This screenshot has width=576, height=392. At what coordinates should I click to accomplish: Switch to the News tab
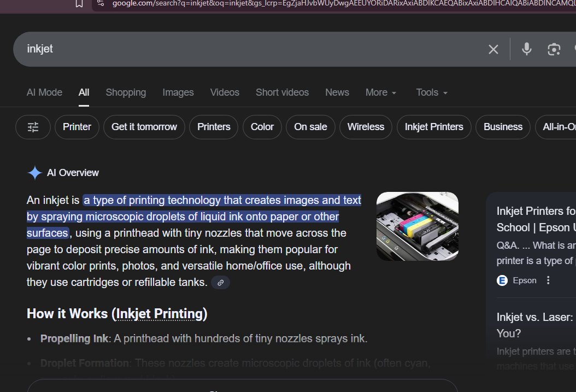[337, 92]
